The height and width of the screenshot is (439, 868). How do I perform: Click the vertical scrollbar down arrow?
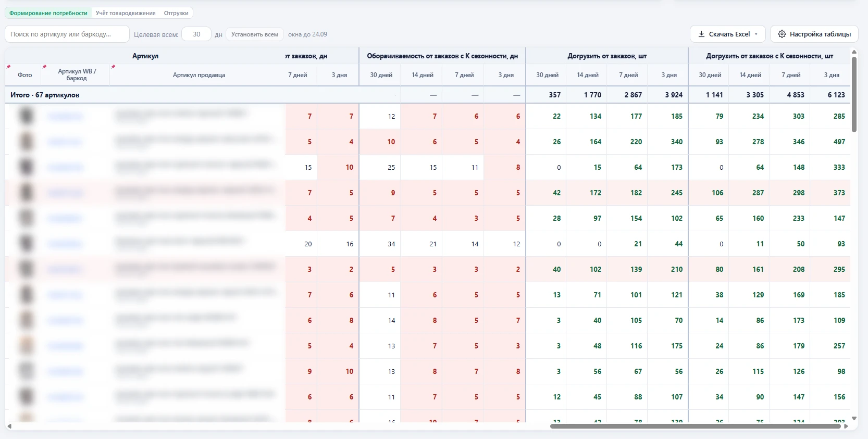tap(854, 418)
